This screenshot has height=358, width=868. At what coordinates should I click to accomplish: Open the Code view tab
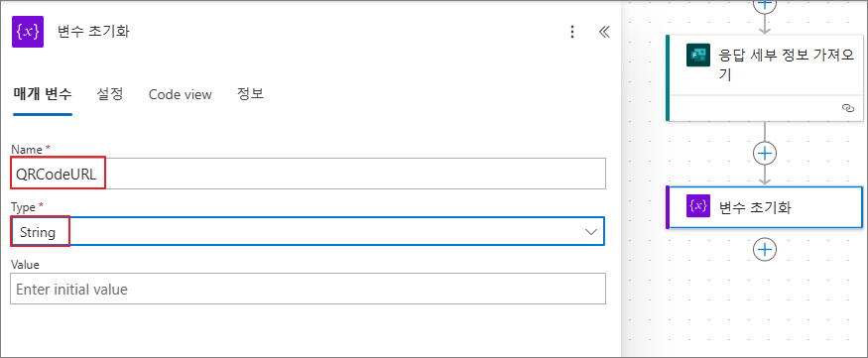click(180, 94)
